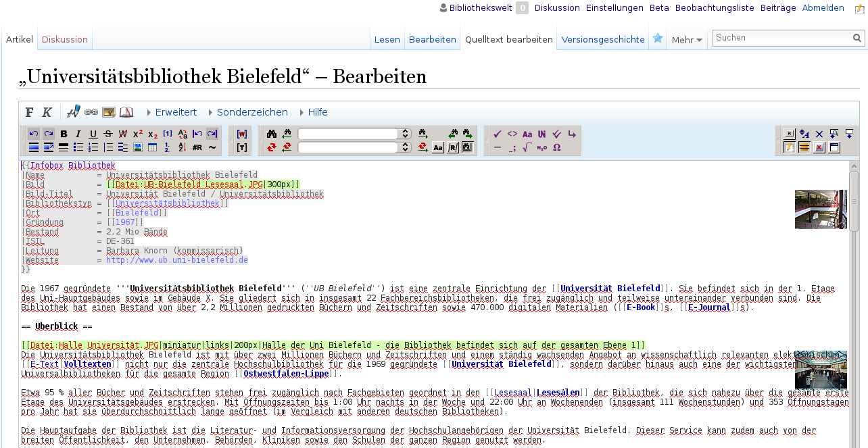Click the H₂O fix-chemistry icon
The width and height of the screenshot is (868, 448).
click(542, 147)
